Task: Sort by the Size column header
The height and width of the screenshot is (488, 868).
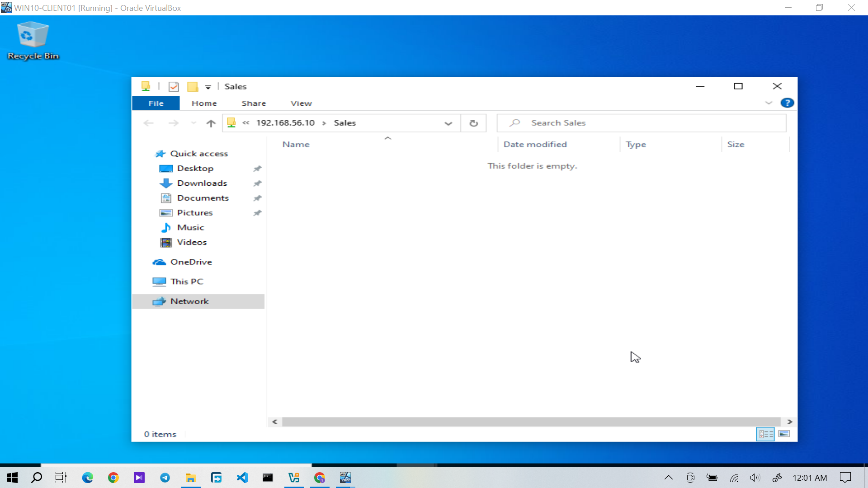Action: (736, 145)
